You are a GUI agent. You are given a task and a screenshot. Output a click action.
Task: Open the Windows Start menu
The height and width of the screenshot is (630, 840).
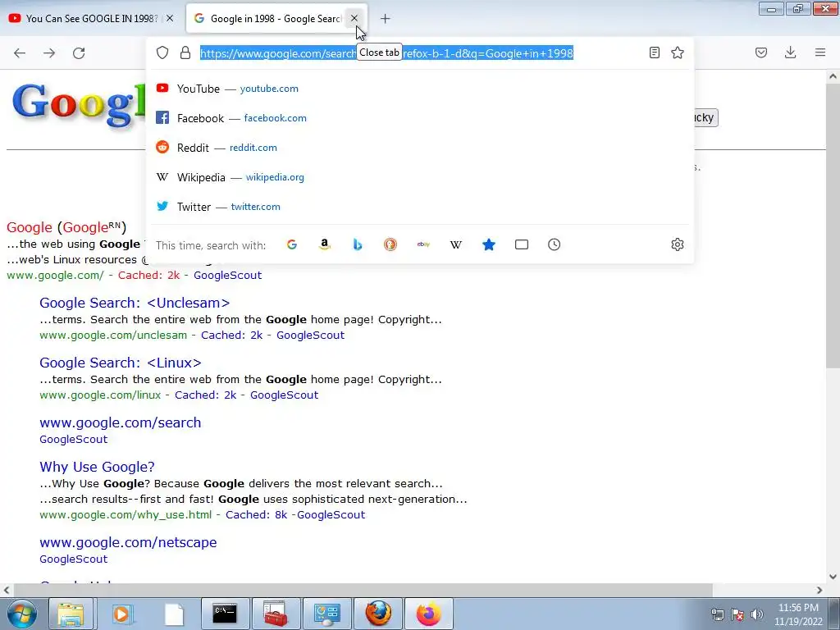[x=21, y=614]
